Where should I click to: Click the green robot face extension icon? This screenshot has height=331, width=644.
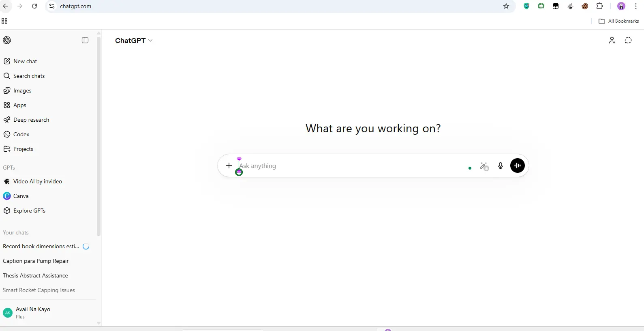pyautogui.click(x=541, y=6)
